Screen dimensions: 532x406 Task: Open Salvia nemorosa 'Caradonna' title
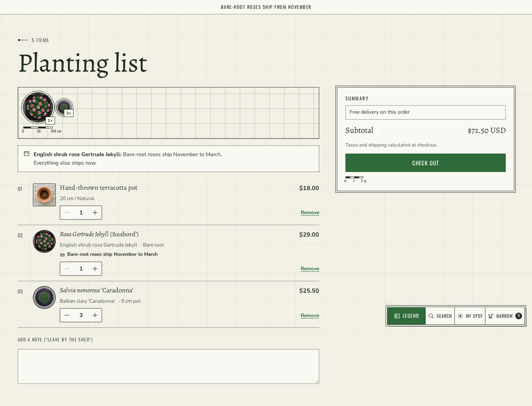coord(96,290)
